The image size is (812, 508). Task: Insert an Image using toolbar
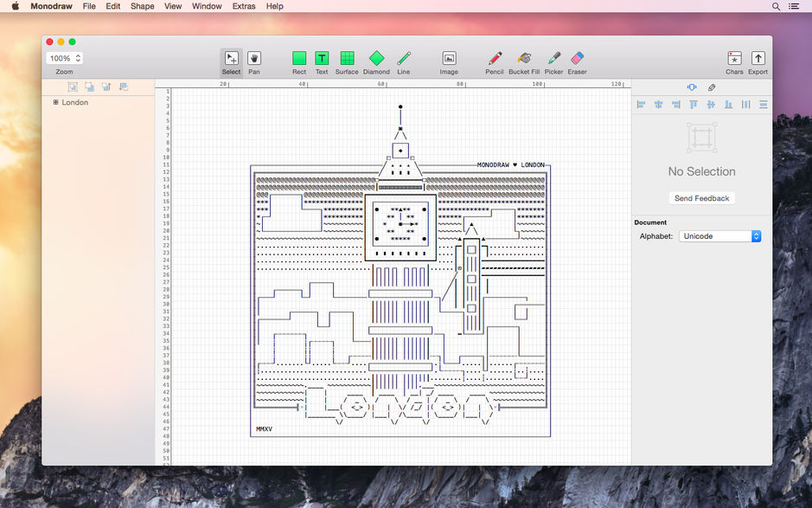click(x=449, y=62)
